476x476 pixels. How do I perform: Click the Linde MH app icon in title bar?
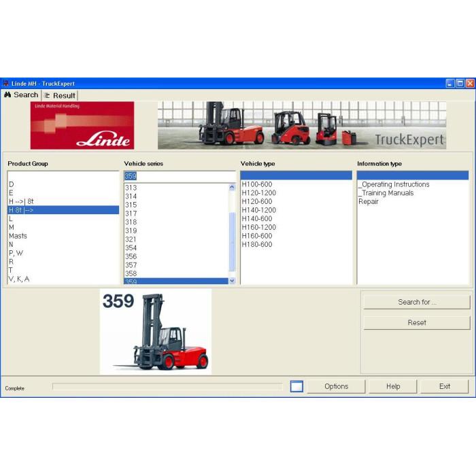[5, 84]
